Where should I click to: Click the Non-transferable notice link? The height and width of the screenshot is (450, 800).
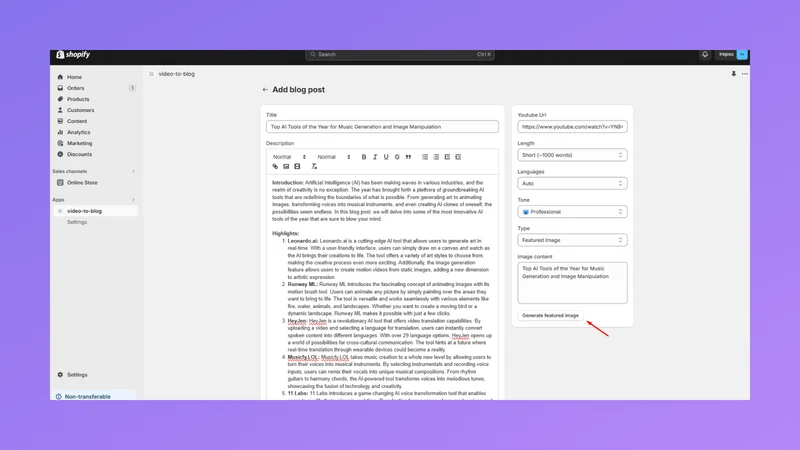click(x=87, y=396)
